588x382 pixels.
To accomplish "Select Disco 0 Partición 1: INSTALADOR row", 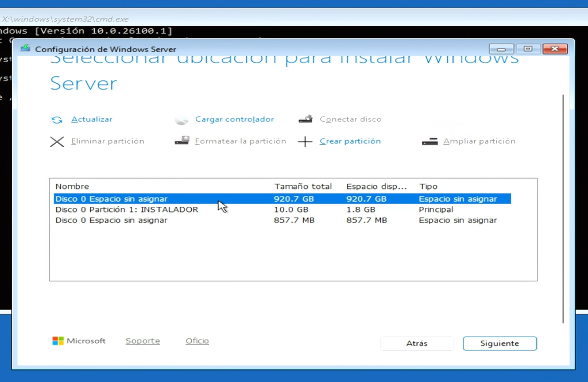I will click(283, 210).
